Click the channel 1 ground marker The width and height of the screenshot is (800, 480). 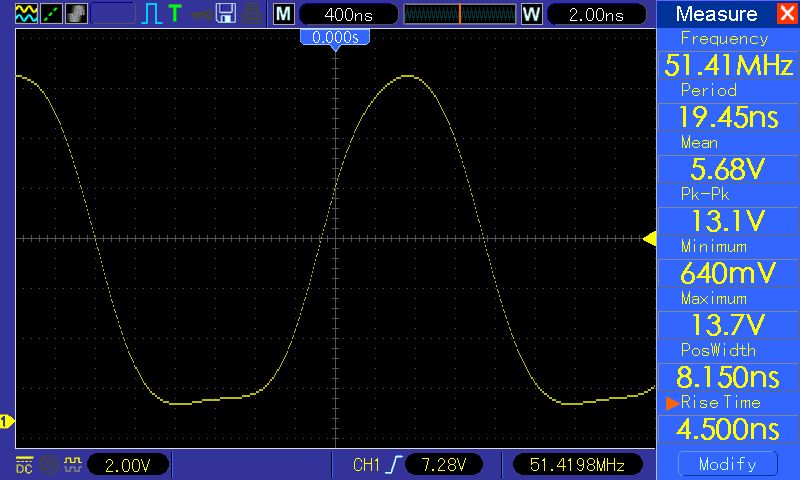pos(7,421)
